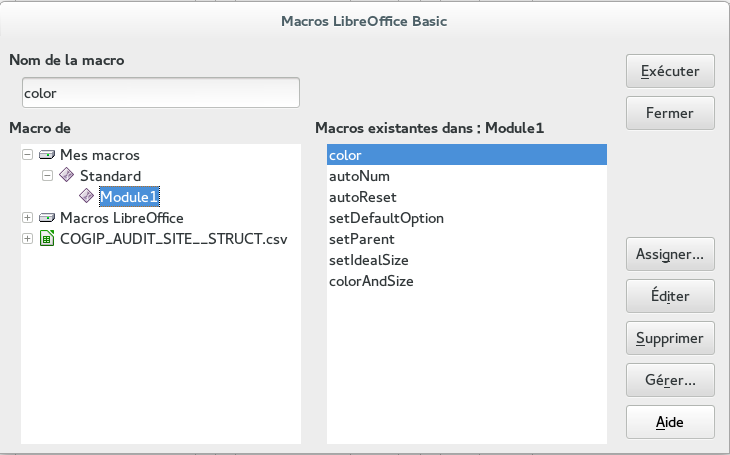Viewport: 730px width, 455px height.
Task: Select Module1 in the macro tree
Action: pyautogui.click(x=129, y=197)
